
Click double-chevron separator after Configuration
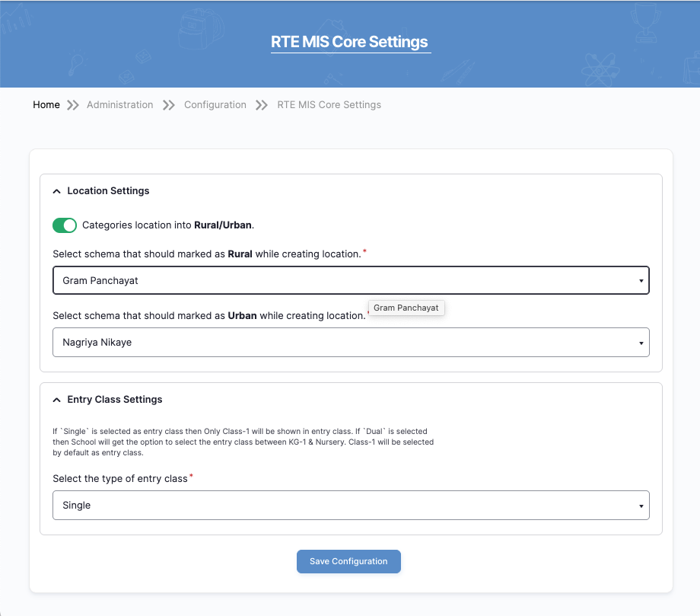coord(262,105)
